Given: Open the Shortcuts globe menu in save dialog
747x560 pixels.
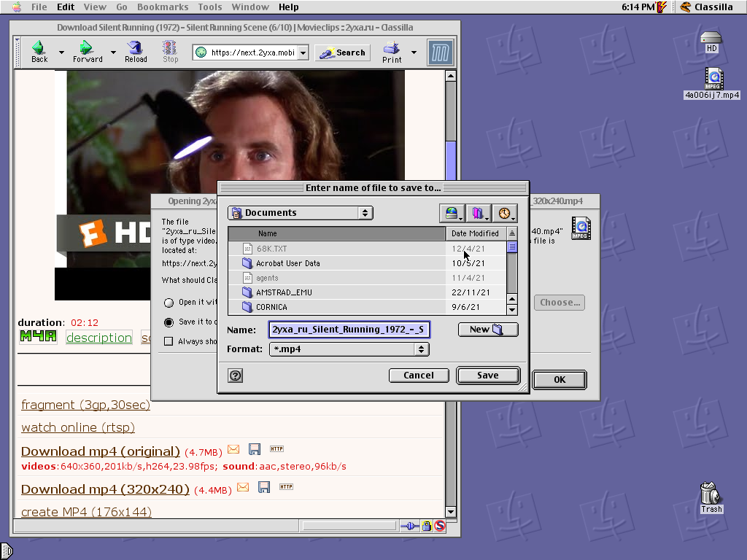Looking at the screenshot, I should pyautogui.click(x=452, y=213).
